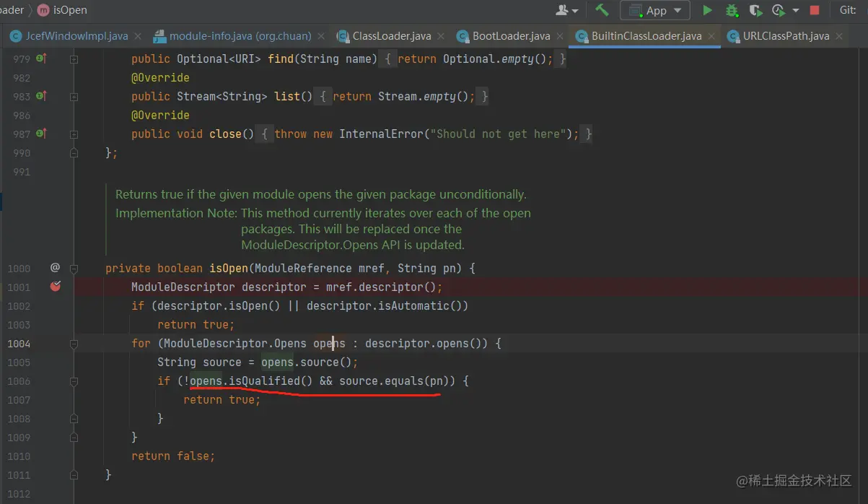The width and height of the screenshot is (868, 504).
Task: Click the Build project hammer icon
Action: 602,10
